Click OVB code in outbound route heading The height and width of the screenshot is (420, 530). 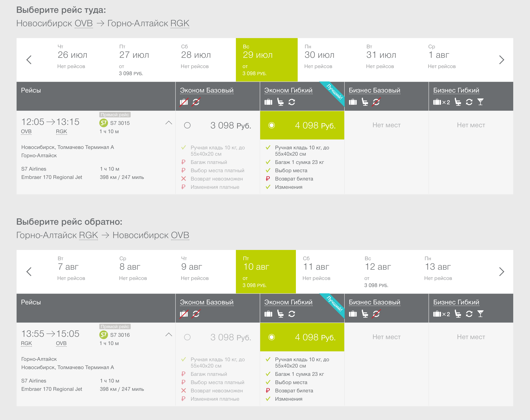[84, 23]
